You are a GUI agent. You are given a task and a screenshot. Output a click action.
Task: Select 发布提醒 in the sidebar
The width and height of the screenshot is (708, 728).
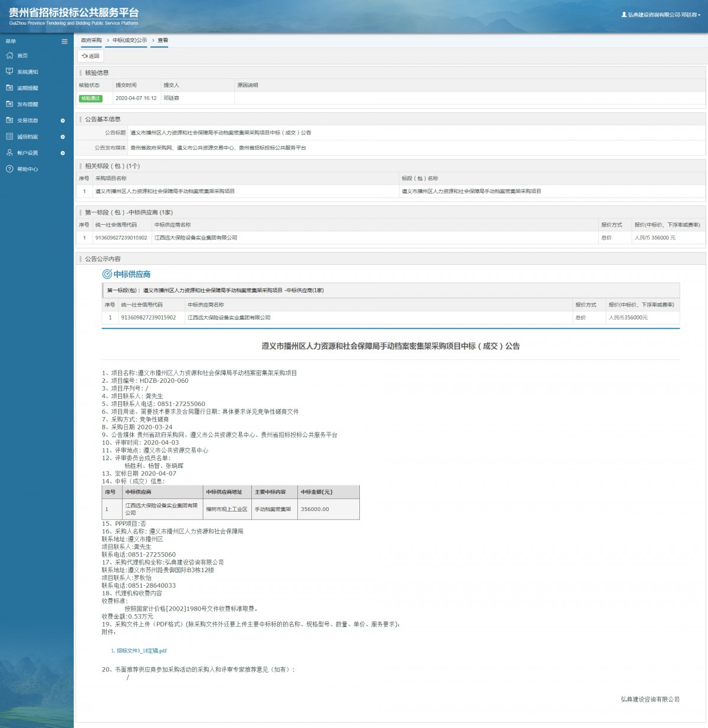[x=28, y=104]
